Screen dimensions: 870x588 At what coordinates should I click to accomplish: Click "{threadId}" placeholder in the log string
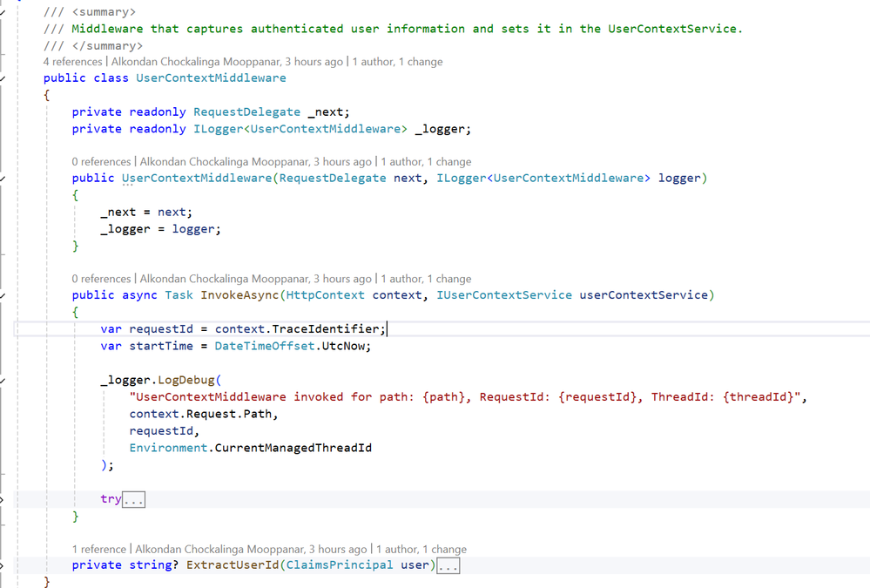pyautogui.click(x=758, y=397)
